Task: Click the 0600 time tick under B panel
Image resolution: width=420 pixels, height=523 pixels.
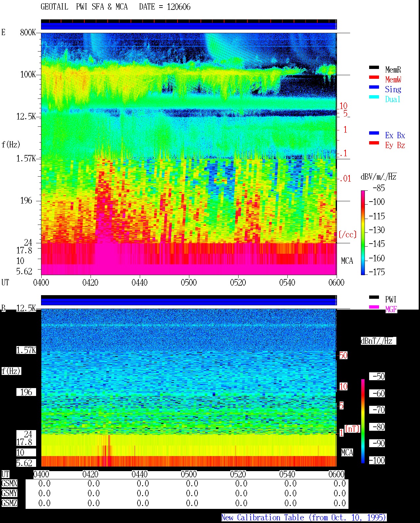Action: [x=336, y=474]
